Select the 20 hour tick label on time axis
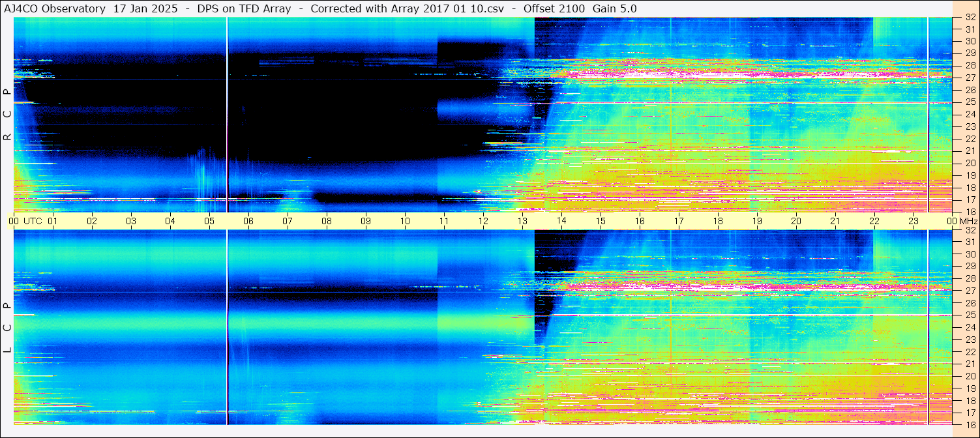The height and width of the screenshot is (438, 980). tap(796, 222)
